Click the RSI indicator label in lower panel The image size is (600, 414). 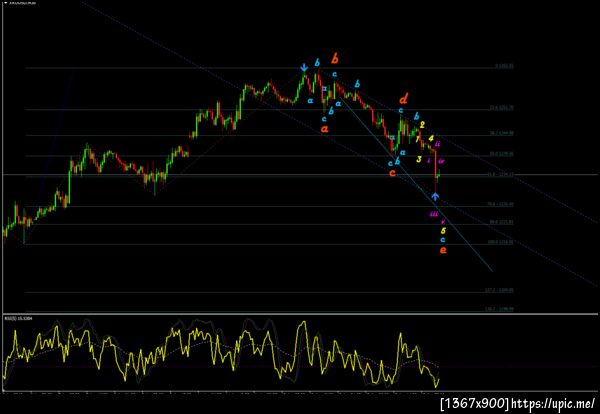tap(16, 318)
